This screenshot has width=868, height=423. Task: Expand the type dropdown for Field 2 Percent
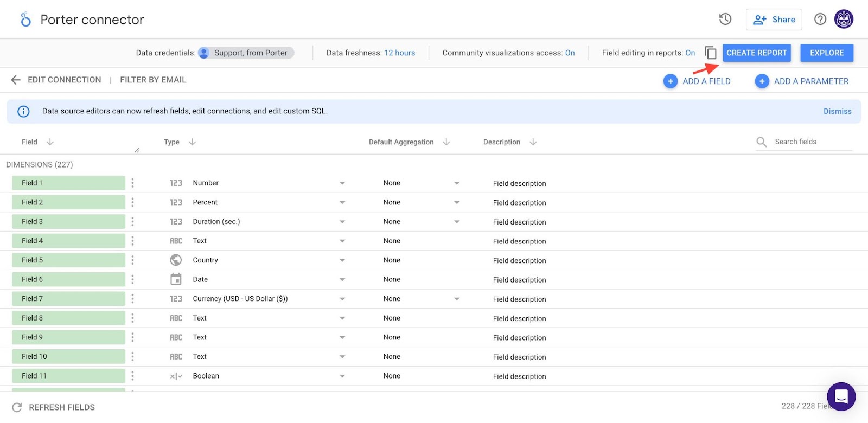click(x=342, y=202)
